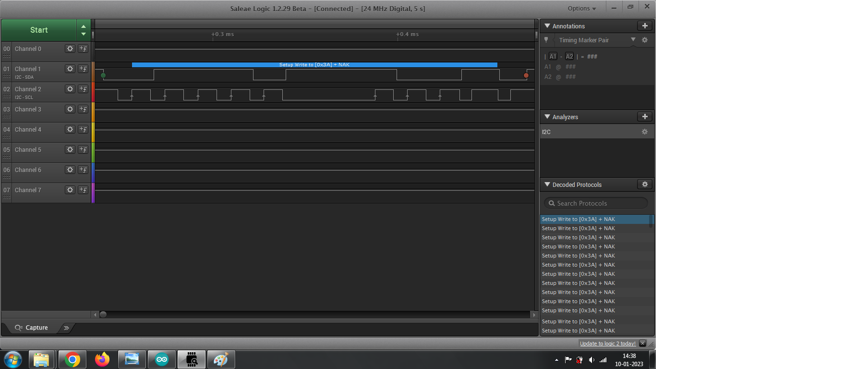This screenshot has width=868, height=369.
Task: Set trigger icon on Channel 3
Action: [83, 109]
